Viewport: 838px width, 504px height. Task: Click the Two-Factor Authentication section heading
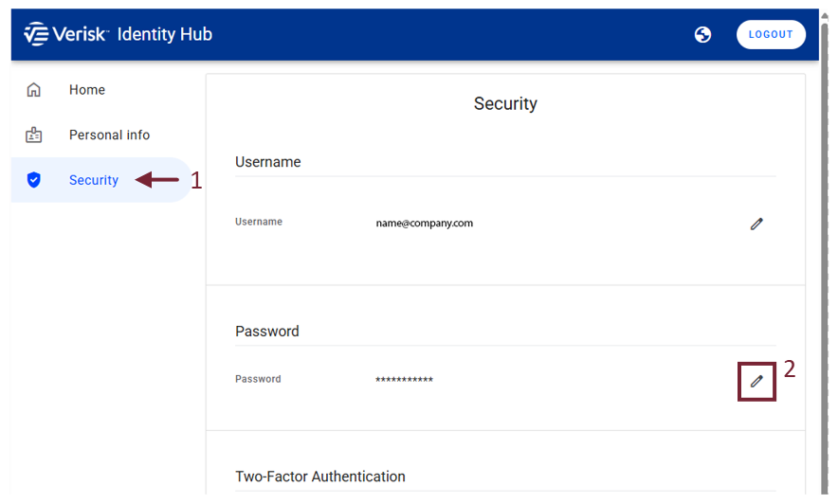(320, 477)
